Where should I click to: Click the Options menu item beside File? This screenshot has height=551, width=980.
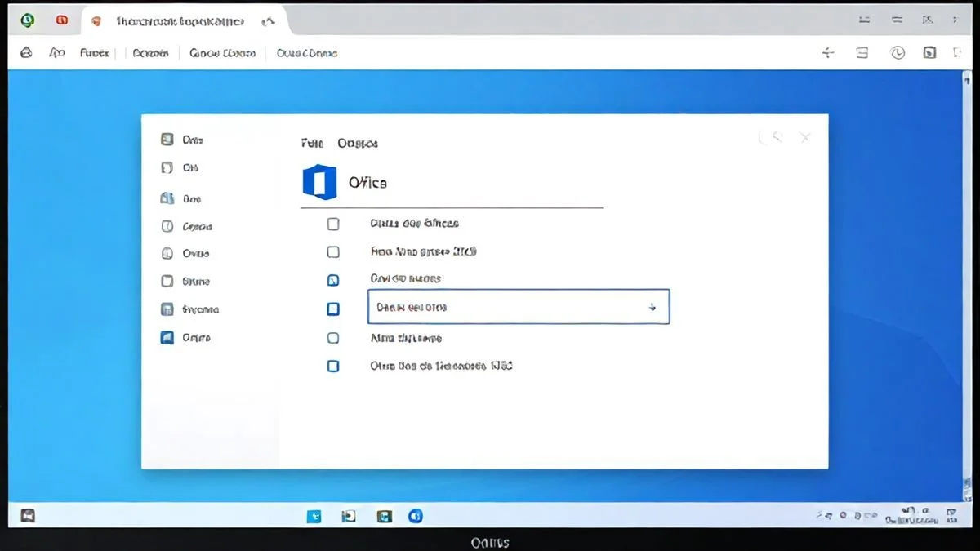coord(356,143)
